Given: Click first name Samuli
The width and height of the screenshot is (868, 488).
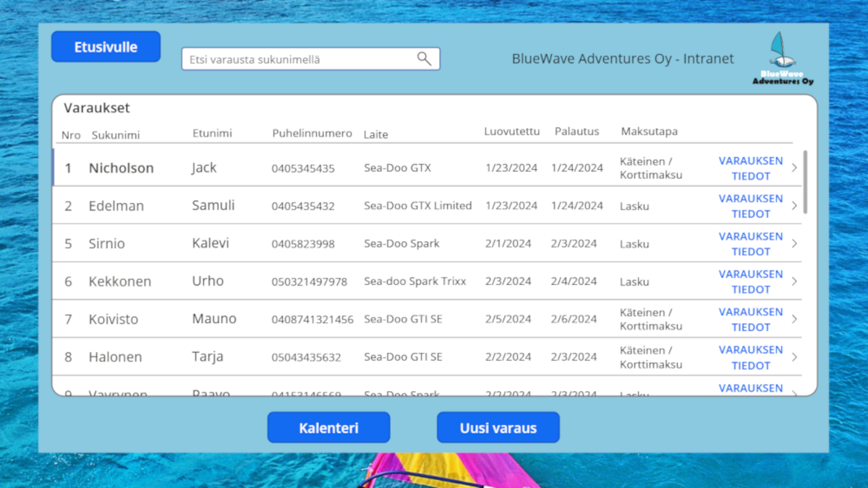Looking at the screenshot, I should 213,205.
